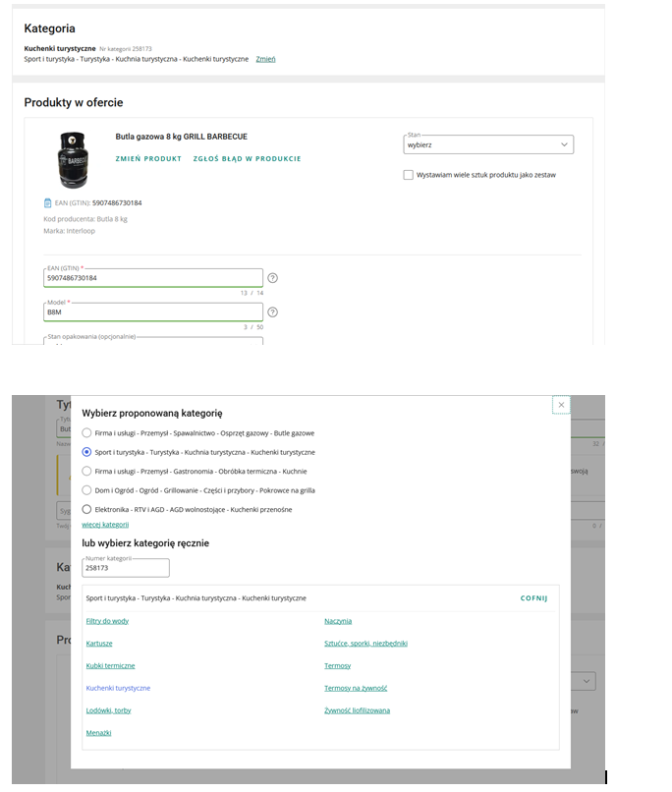672x792 pixels.
Task: Open the 'Stan' dropdown
Action: click(488, 144)
